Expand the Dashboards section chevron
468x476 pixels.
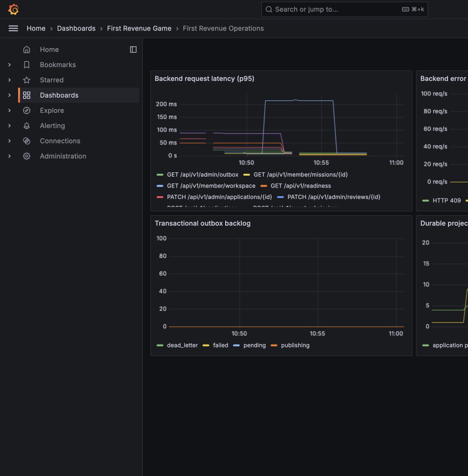coord(10,95)
